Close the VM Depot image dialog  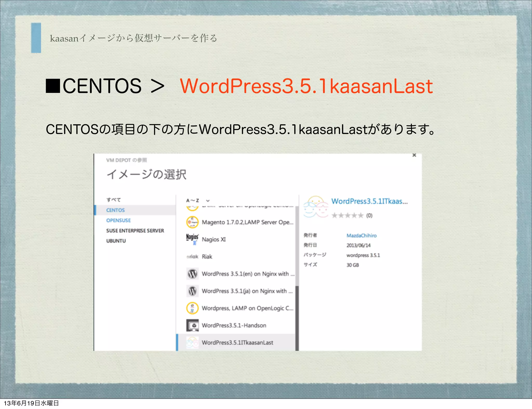point(414,155)
